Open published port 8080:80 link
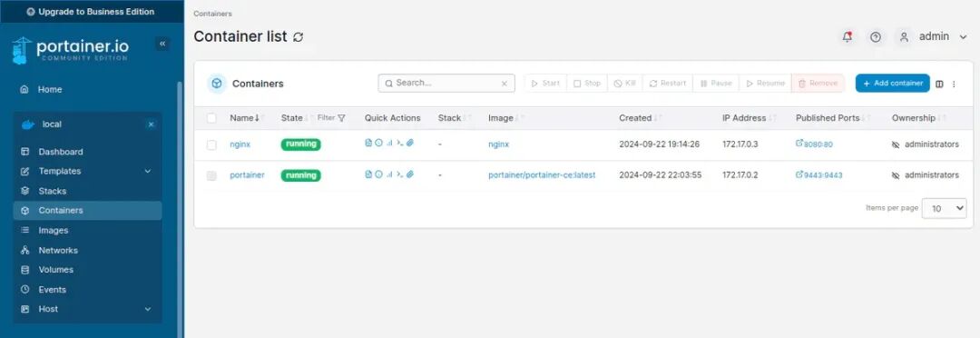Image resolution: width=980 pixels, height=338 pixels. pyautogui.click(x=814, y=144)
